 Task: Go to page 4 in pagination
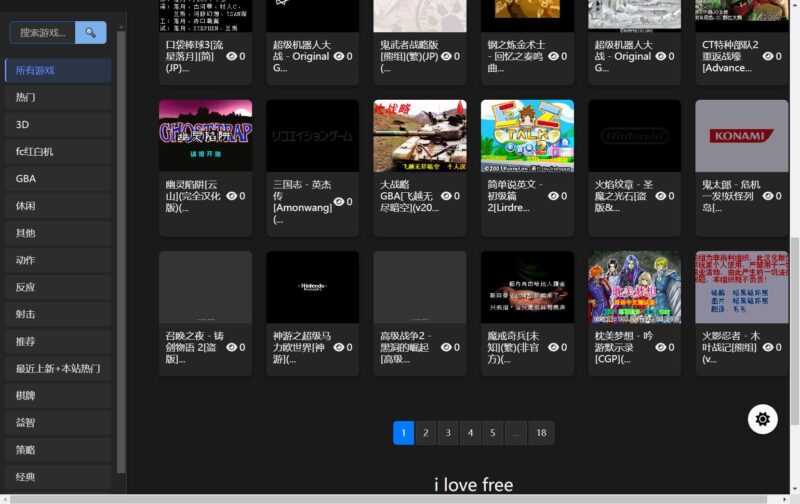(470, 433)
